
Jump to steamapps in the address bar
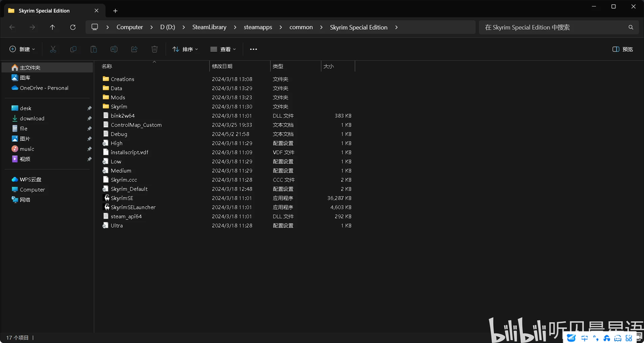point(258,27)
